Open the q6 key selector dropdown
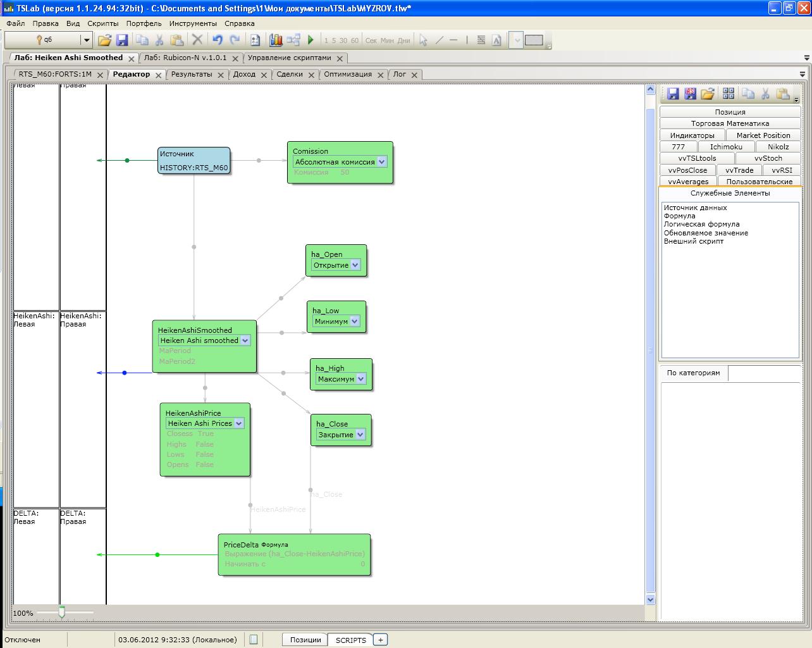812x648 pixels. click(86, 40)
